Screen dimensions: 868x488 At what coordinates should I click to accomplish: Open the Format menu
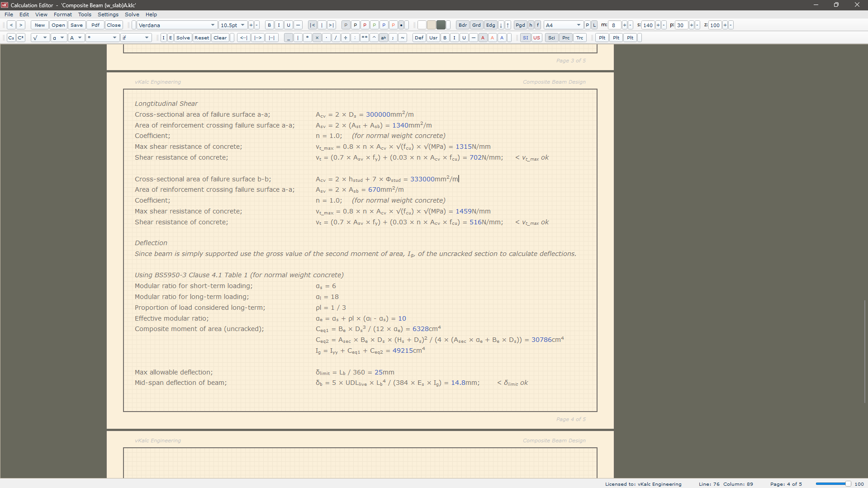[x=62, y=14]
